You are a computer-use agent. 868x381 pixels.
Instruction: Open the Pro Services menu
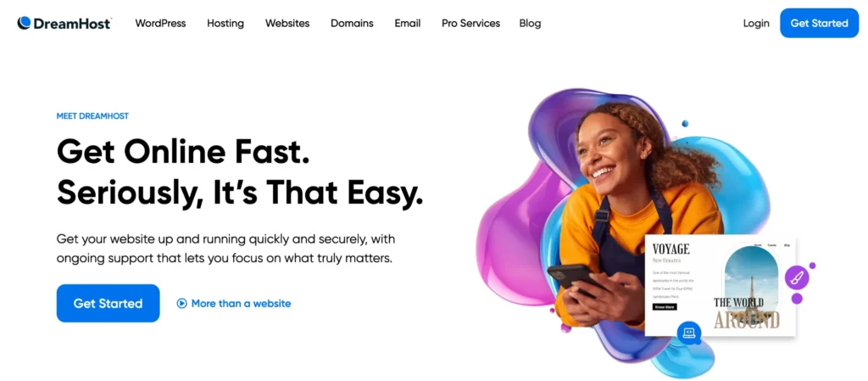coord(471,23)
